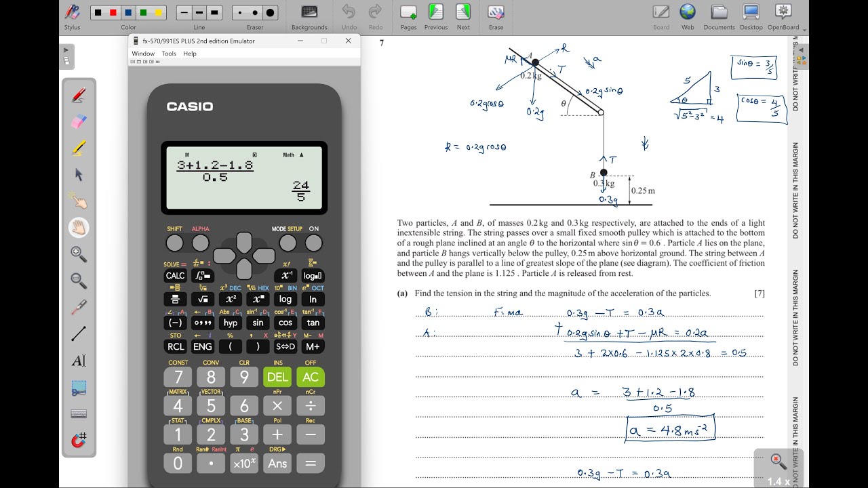Open the emulator Window menu
The width and height of the screenshot is (868, 488).
pyautogui.click(x=143, y=54)
